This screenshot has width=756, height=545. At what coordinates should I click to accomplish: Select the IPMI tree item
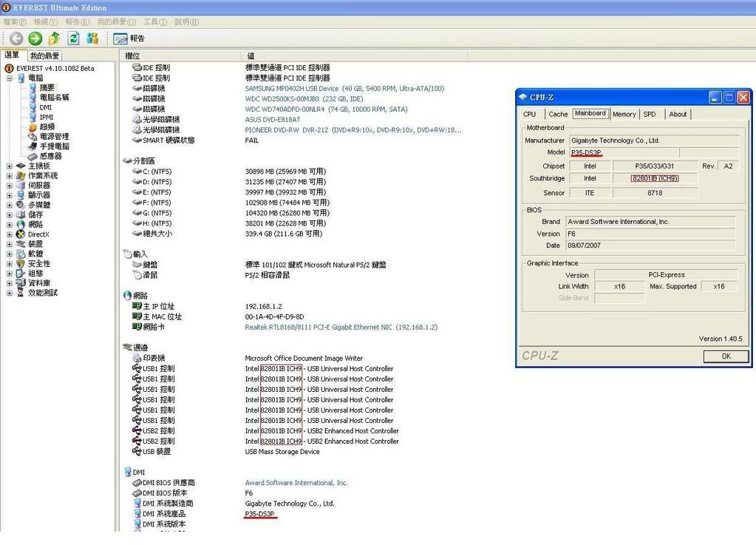(x=47, y=117)
